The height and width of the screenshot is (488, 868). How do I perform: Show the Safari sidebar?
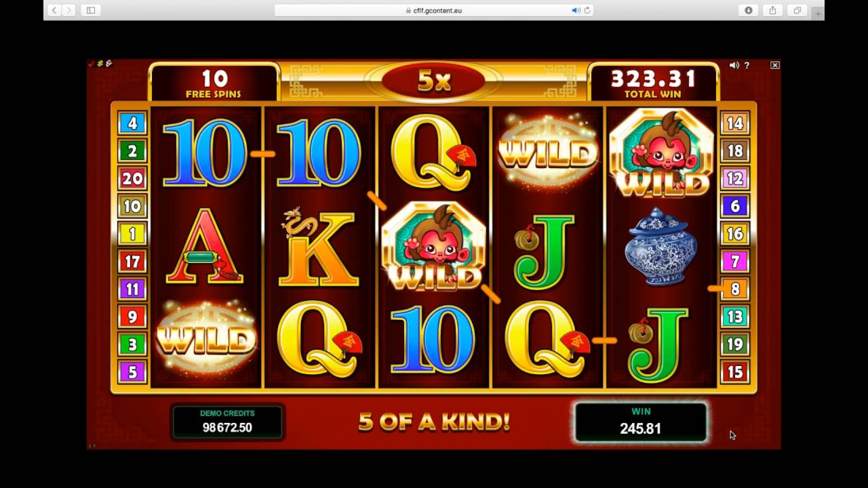click(x=90, y=10)
